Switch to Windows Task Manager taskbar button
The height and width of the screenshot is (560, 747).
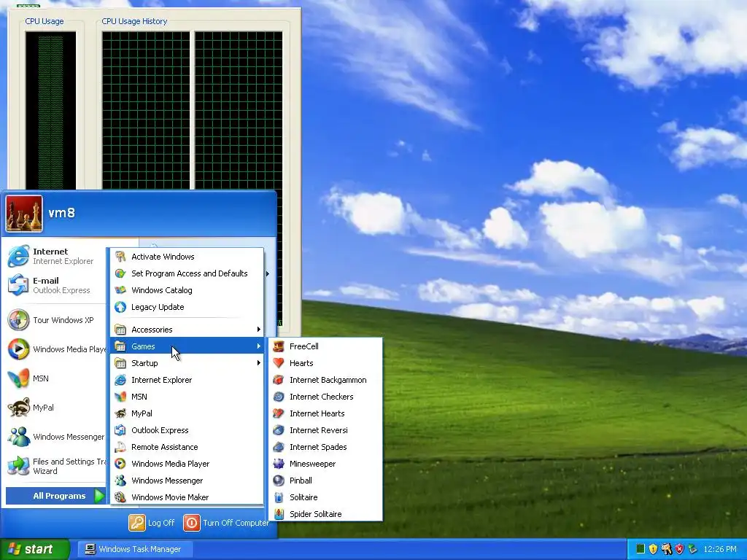tap(135, 549)
